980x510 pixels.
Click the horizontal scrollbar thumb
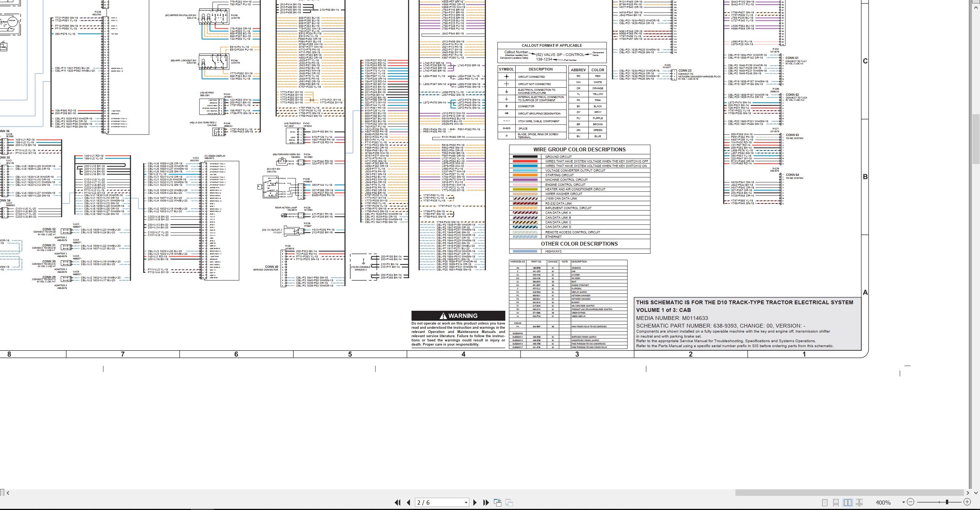(849, 493)
